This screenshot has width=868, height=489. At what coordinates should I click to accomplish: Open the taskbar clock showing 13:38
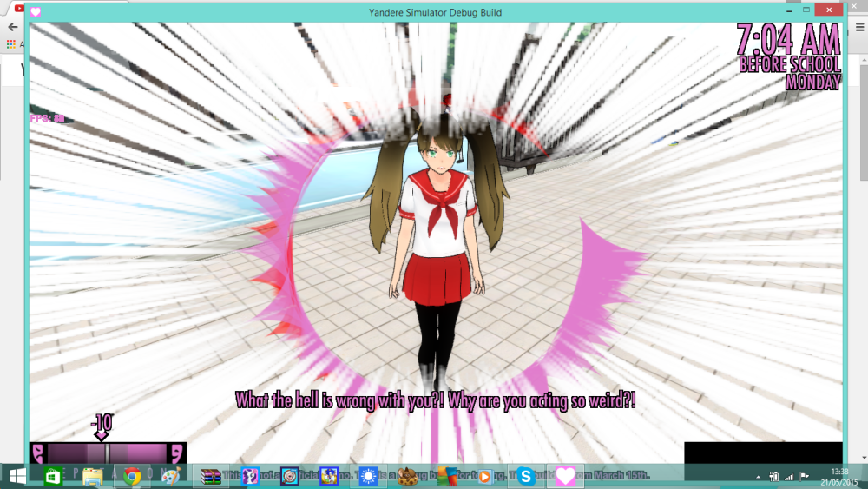coord(839,477)
